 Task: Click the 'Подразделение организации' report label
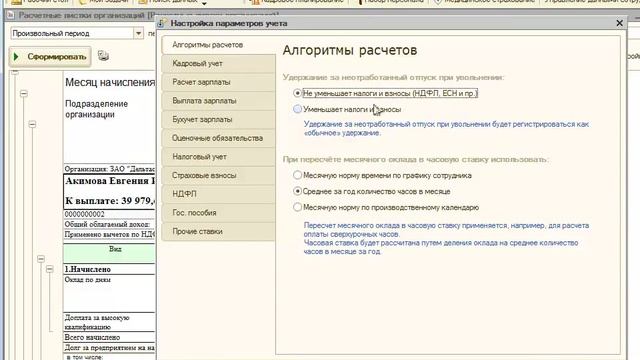(x=97, y=109)
